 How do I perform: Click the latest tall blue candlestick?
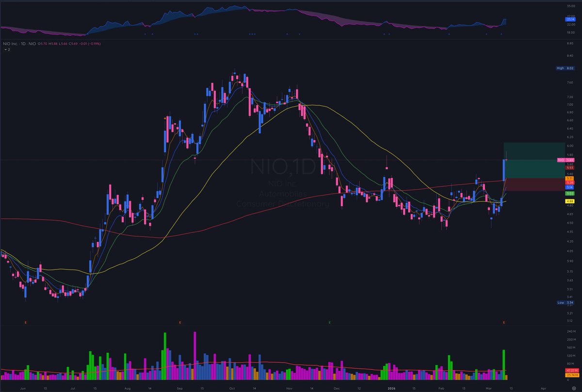tap(504, 170)
